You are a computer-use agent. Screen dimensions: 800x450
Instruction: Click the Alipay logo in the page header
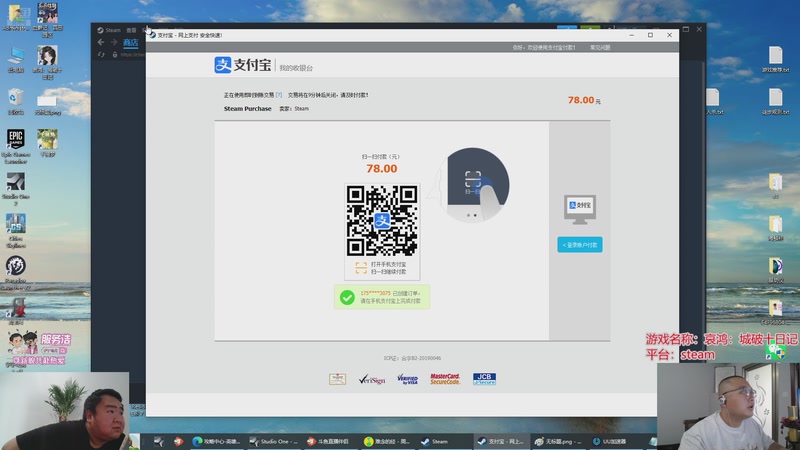(243, 65)
